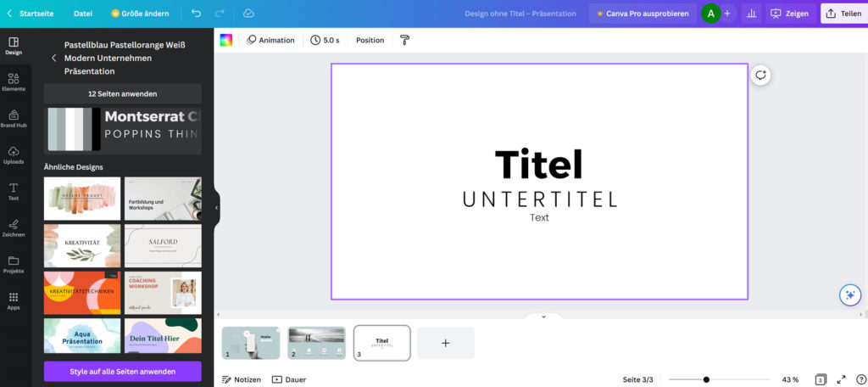Screen dimensions: 868x387
Task: Open the Elemente sidebar panel
Action: [14, 81]
